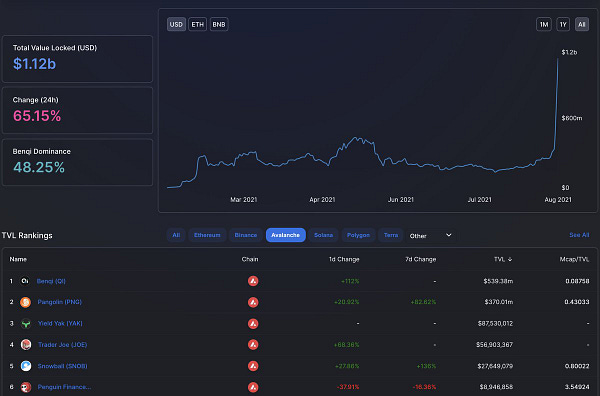Image resolution: width=600 pixels, height=396 pixels.
Task: Click the Avalanche chain icon in Yield Yak row
Action: pyautogui.click(x=253, y=324)
